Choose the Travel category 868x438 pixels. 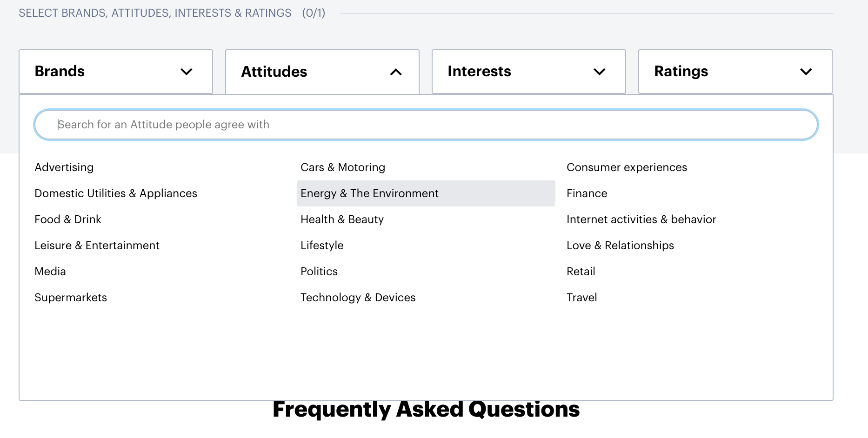[581, 298]
